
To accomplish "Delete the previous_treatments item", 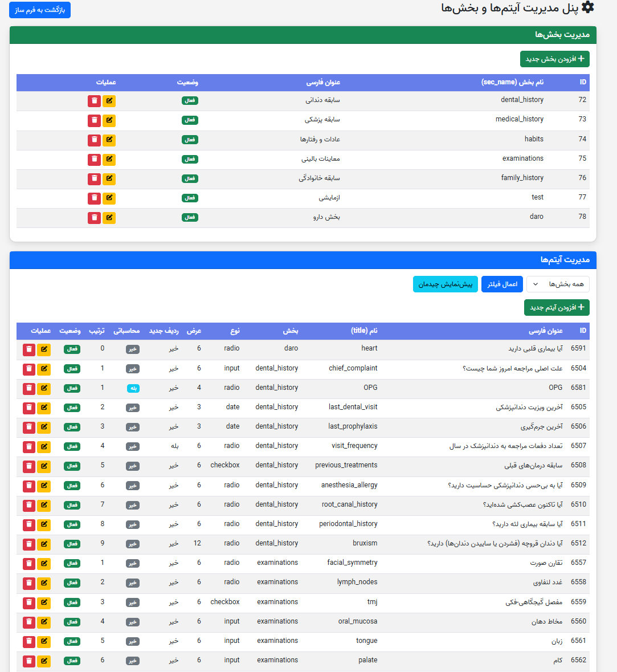I will [x=29, y=466].
